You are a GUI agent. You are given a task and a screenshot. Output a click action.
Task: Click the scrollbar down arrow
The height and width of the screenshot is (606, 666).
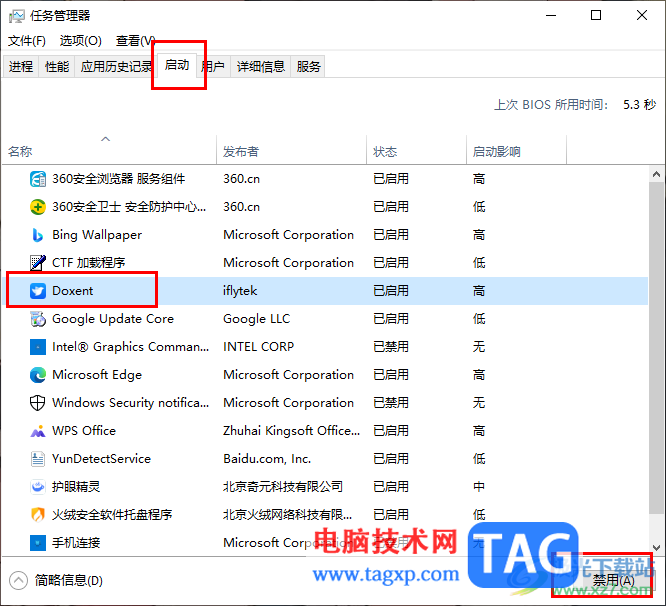(656, 548)
